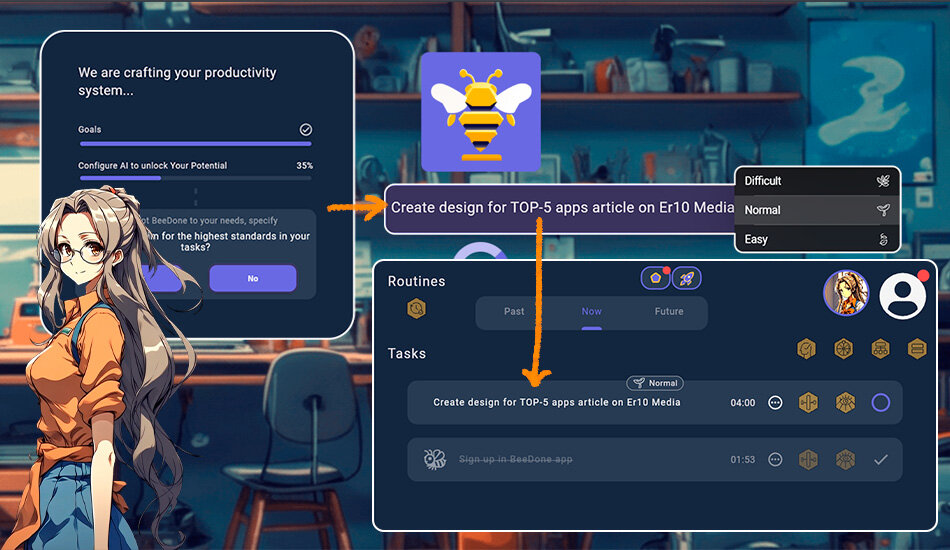Click the task input field Create design
This screenshot has width=950, height=550.
click(560, 209)
